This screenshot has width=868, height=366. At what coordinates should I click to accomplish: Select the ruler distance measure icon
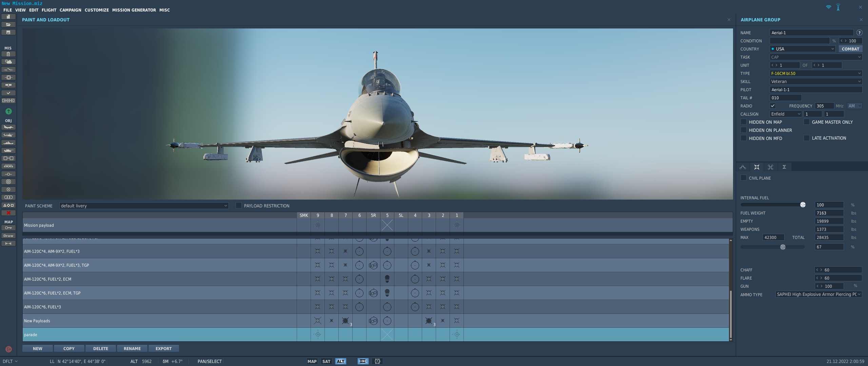pos(8,243)
